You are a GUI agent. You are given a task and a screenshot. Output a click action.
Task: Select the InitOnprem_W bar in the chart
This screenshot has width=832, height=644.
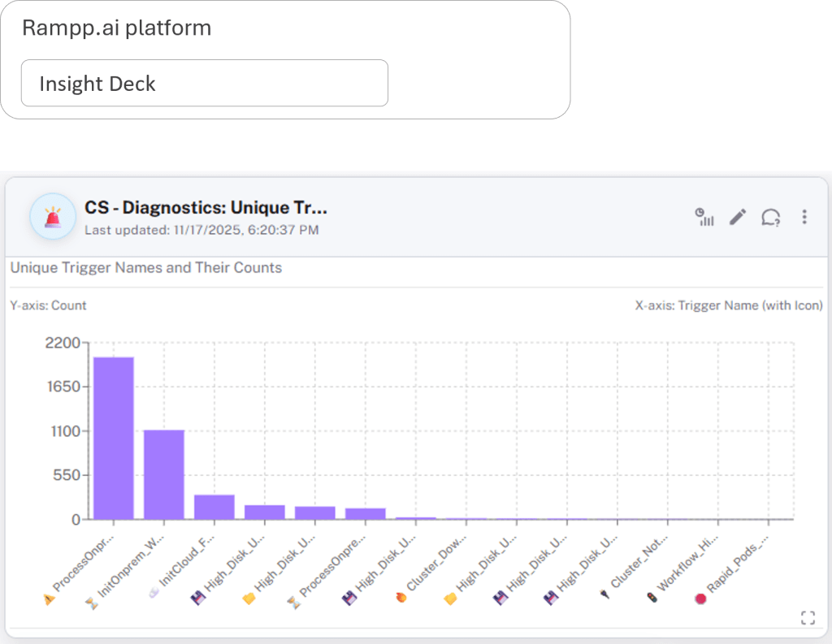(164, 474)
